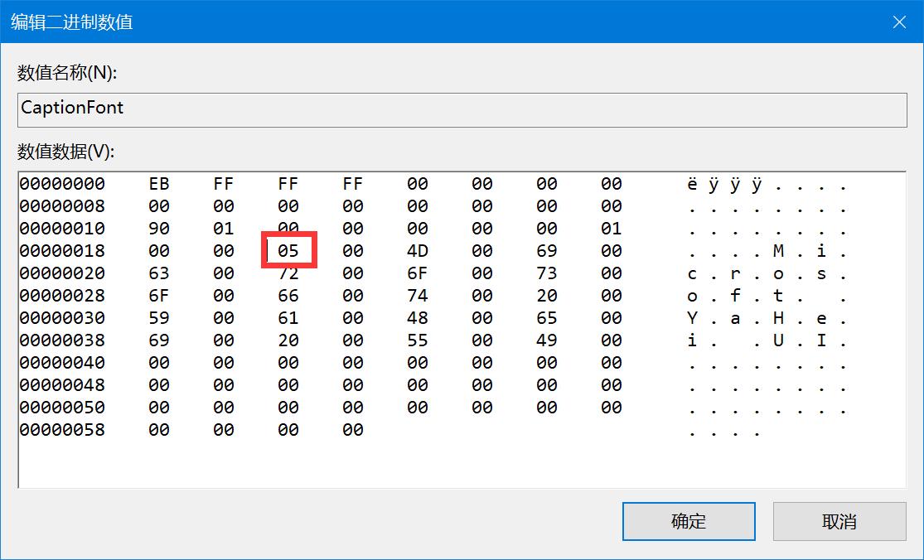The image size is (924, 560).
Task: Select the CaptionFont value name field
Action: click(462, 109)
